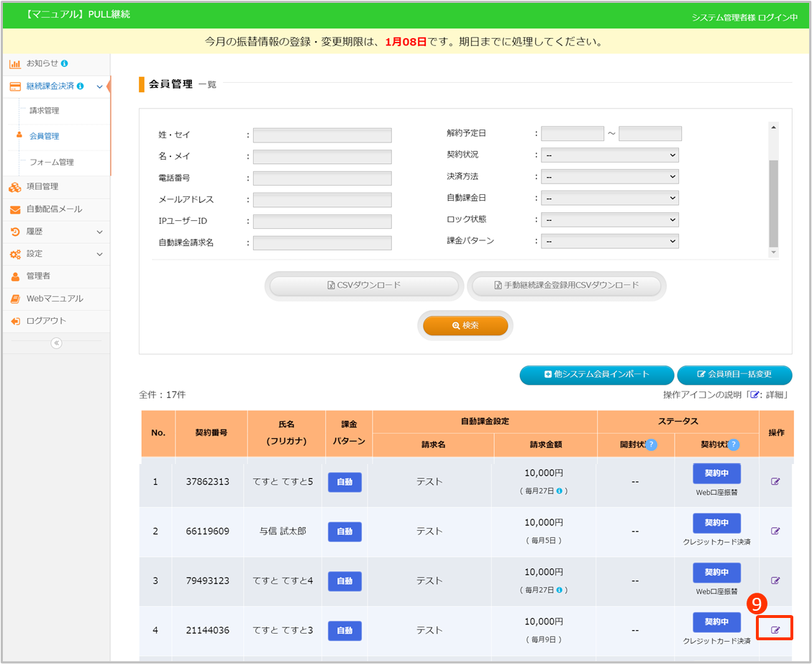
Task: Click help icon beside 契約状況 column header
Action: click(734, 445)
